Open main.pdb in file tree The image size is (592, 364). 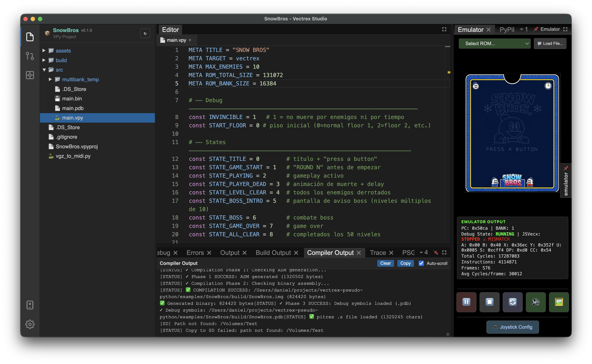point(73,108)
